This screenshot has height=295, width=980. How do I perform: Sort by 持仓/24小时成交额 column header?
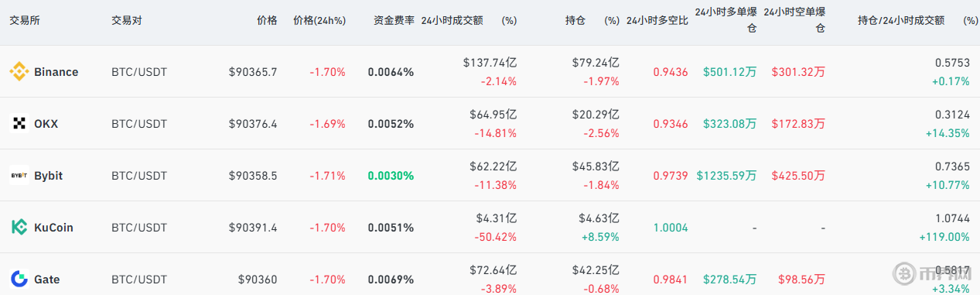point(901,21)
